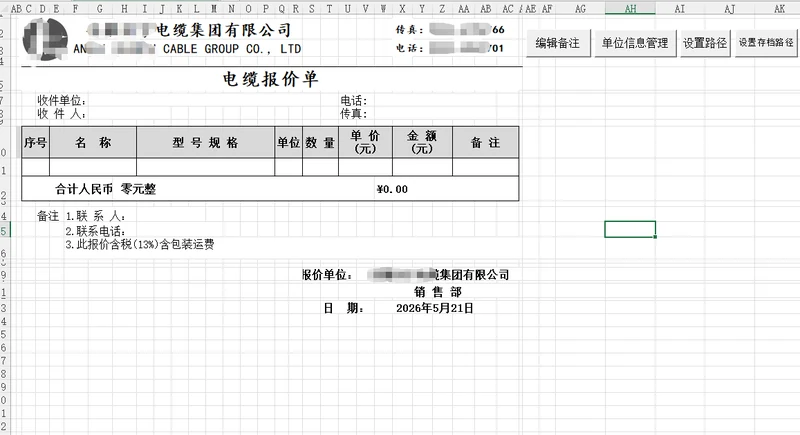The width and height of the screenshot is (800, 435).
Task: Click the 销售部 cell
Action: 438,292
